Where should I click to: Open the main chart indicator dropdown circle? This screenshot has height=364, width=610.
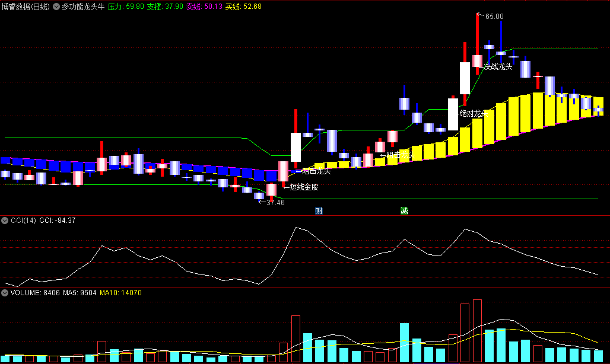click(56, 7)
